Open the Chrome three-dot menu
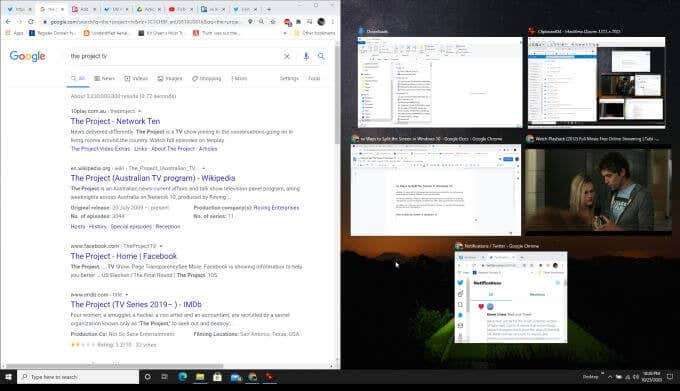 tap(333, 21)
